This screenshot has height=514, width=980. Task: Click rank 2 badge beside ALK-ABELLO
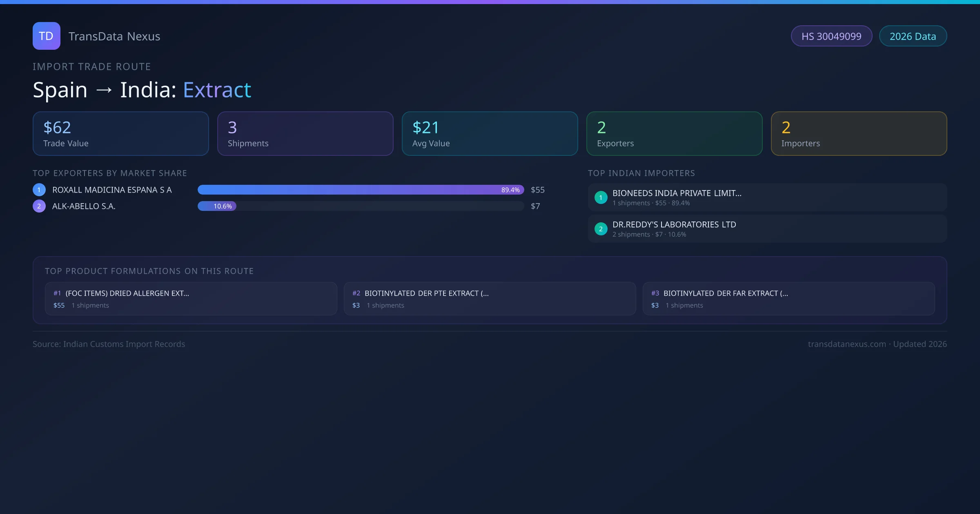39,206
